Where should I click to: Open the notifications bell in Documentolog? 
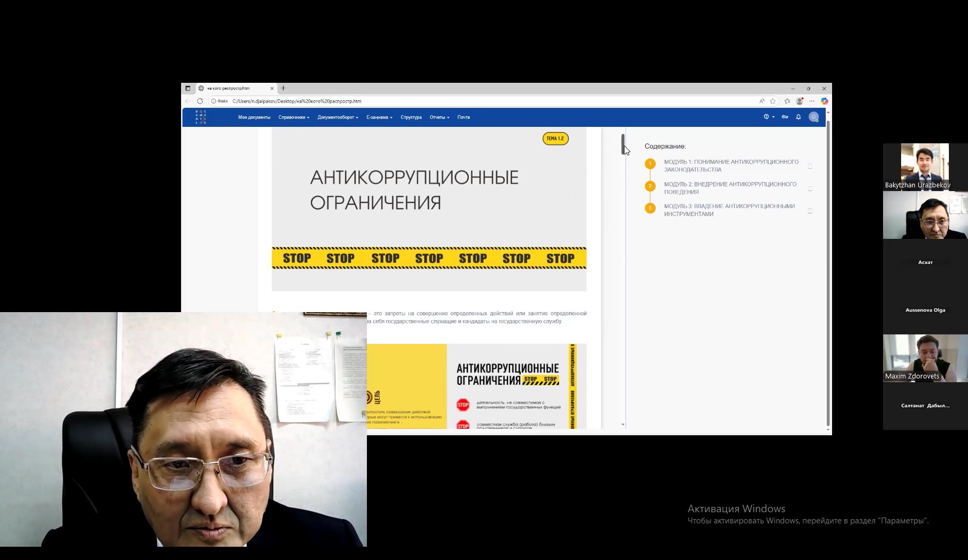pos(798,118)
